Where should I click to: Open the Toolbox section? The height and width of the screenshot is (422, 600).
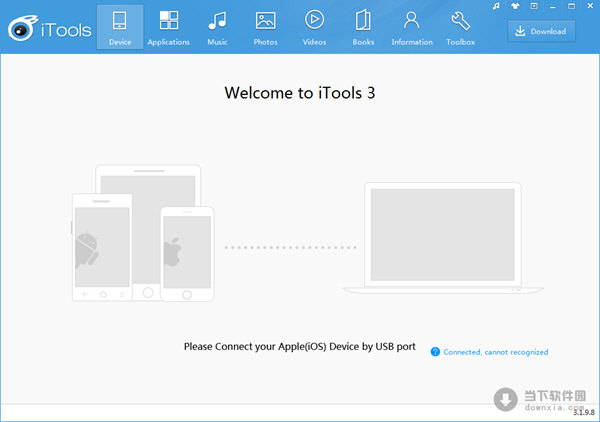pyautogui.click(x=460, y=27)
